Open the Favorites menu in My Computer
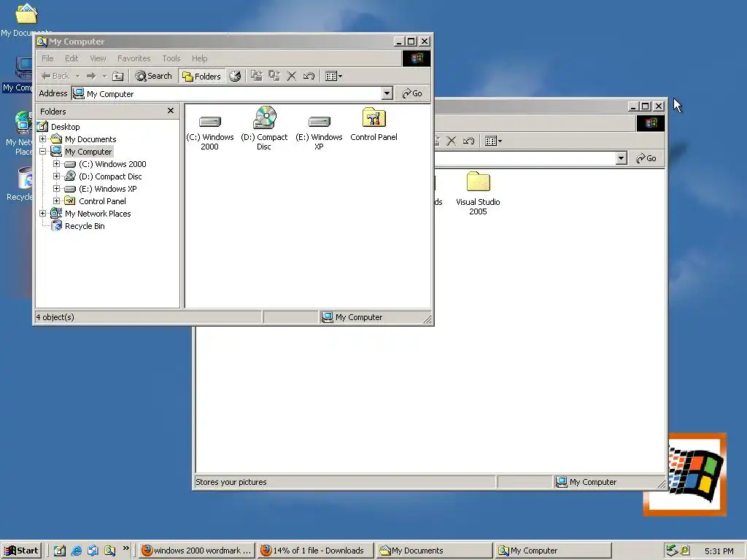Viewport: 747px width, 560px height. [134, 58]
